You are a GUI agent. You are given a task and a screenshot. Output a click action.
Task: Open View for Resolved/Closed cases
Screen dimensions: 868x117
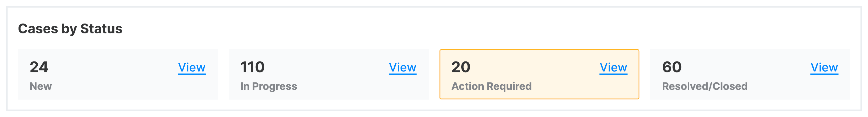click(824, 68)
